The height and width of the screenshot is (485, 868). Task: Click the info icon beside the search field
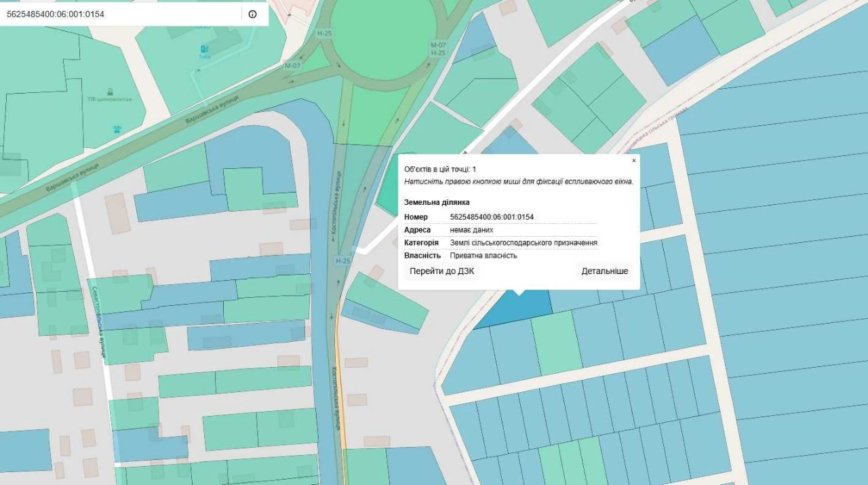tap(252, 14)
